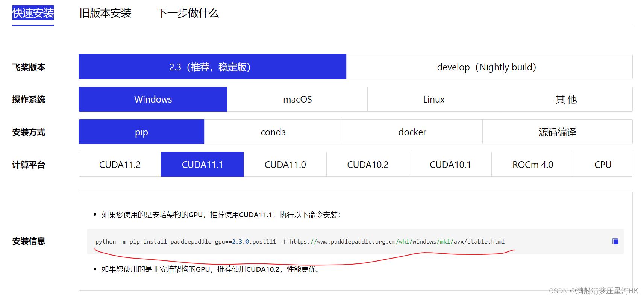Choose the develop (Nightly build) version
This screenshot has width=644, height=298.
489,67
